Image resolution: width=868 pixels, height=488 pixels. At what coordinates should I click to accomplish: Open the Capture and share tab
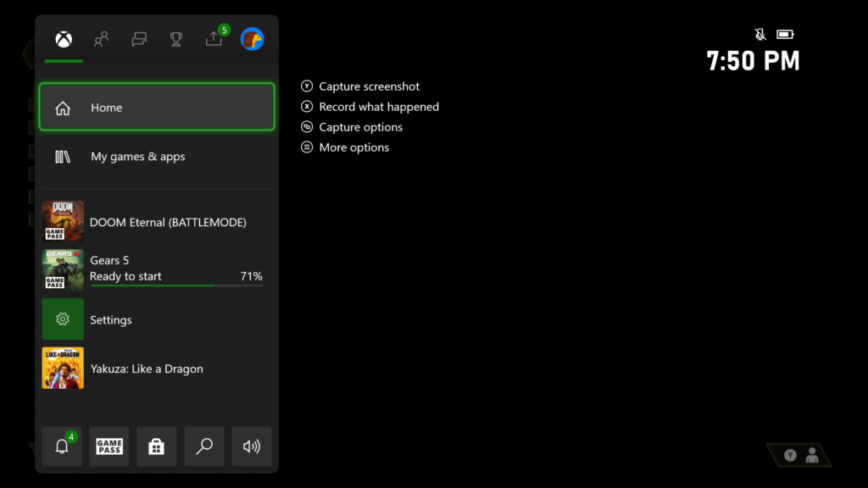(214, 39)
